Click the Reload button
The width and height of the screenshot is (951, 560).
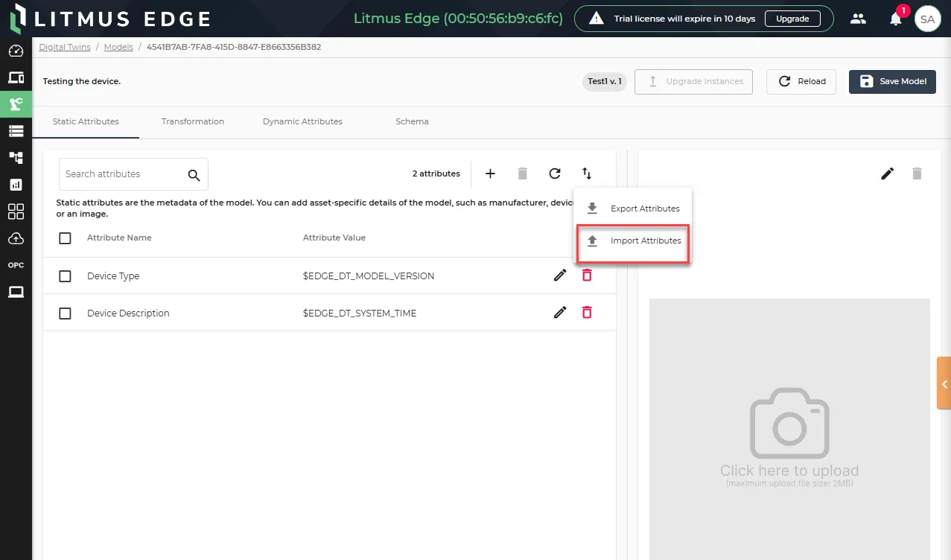[x=801, y=81]
